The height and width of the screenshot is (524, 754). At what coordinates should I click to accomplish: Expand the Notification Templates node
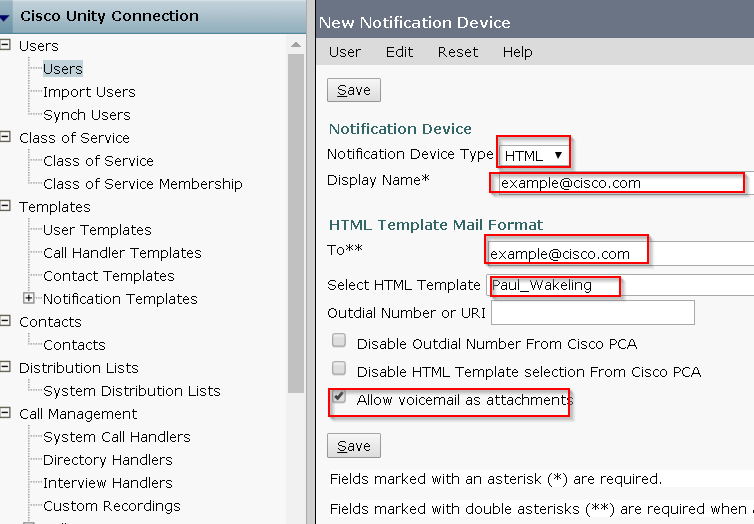[x=29, y=299]
